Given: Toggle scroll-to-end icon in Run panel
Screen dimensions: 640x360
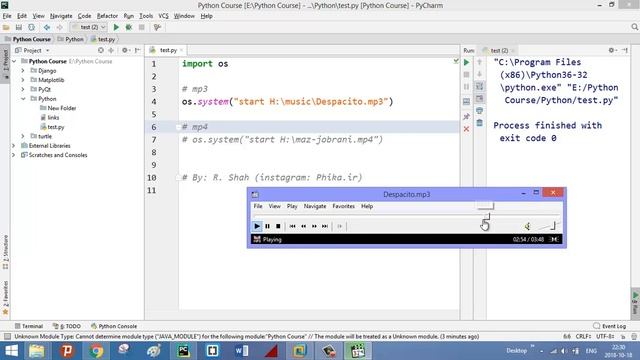Looking at the screenshot, I should tap(480, 99).
